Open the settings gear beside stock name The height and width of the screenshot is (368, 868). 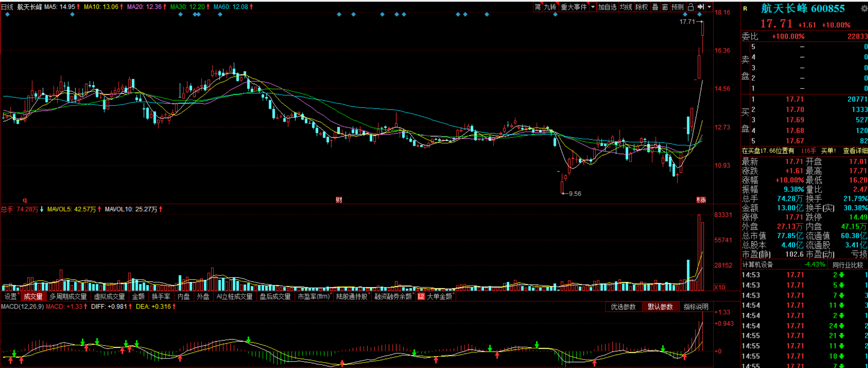click(864, 9)
